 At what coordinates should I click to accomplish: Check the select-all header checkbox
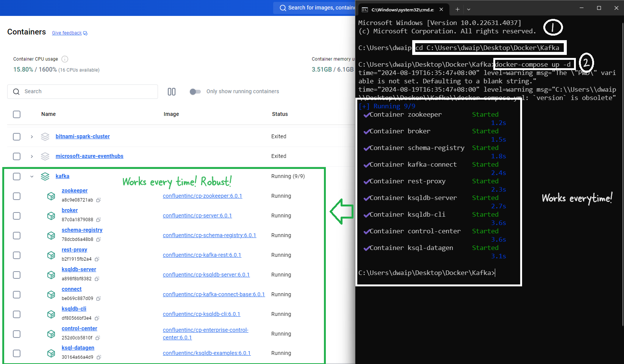point(17,114)
